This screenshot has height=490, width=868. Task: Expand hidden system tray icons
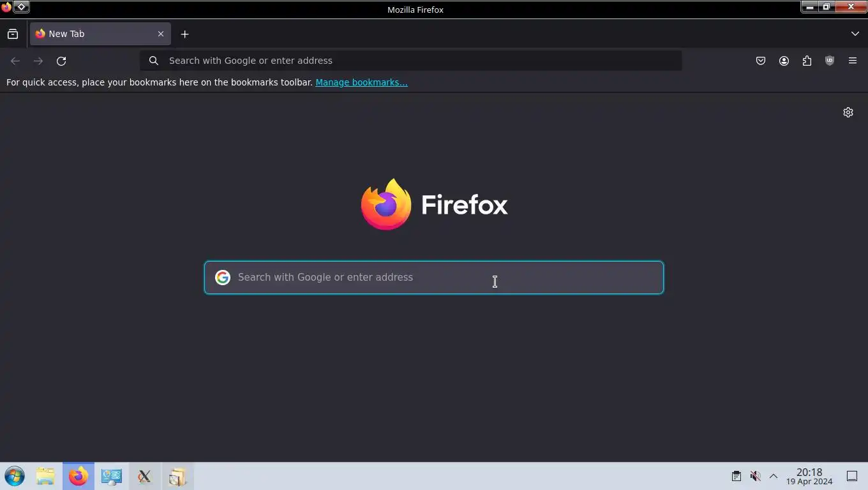point(774,476)
